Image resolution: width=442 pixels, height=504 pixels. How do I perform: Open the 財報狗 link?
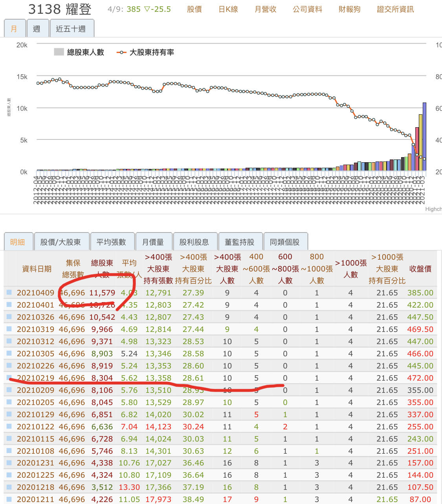pyautogui.click(x=349, y=9)
